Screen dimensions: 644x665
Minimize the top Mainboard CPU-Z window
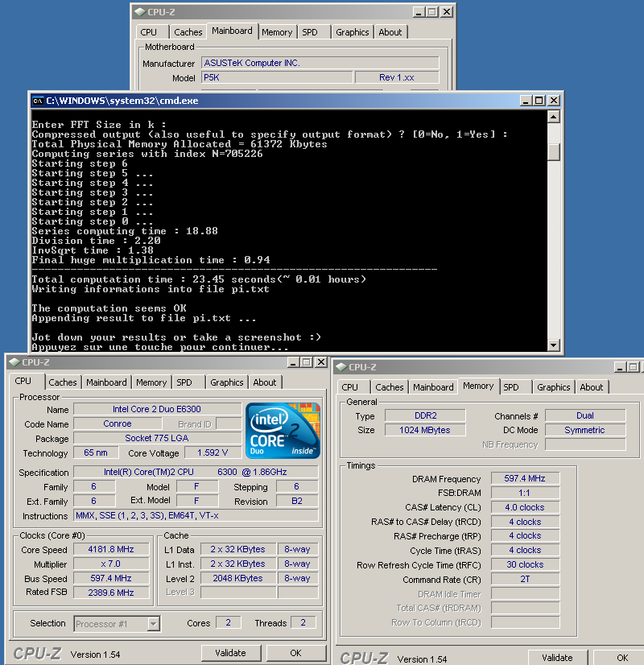419,12
